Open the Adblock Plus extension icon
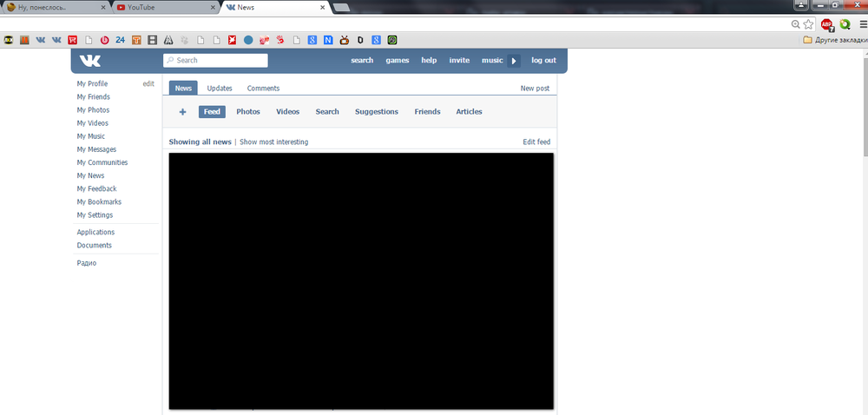This screenshot has width=868, height=415. coord(827,24)
